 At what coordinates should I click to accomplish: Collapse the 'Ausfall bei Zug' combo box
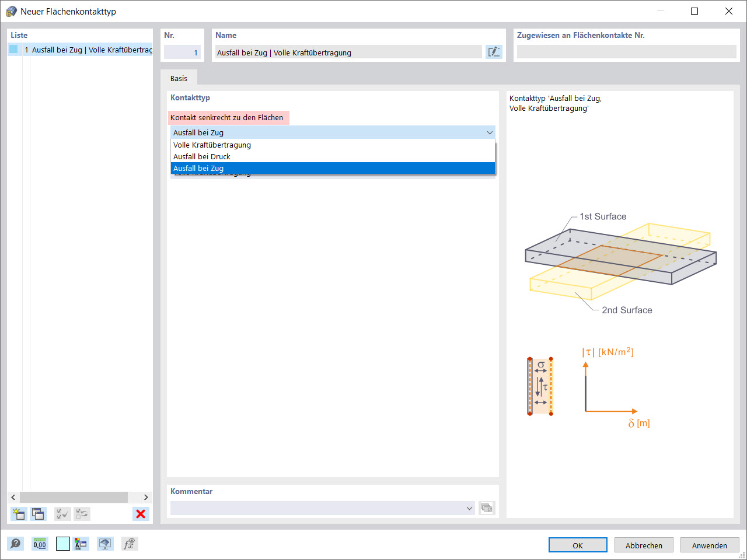pos(490,132)
